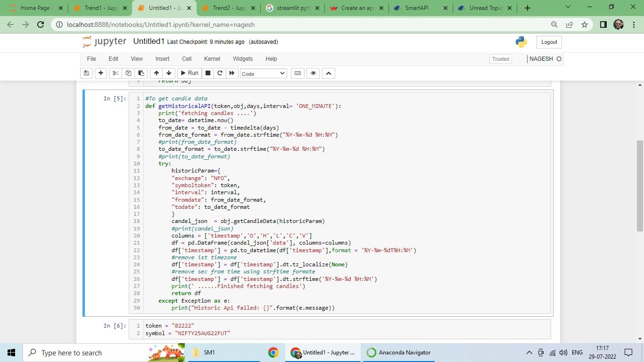Bookmark this page star icon
Screen dimensions: 644x362
tap(585, 25)
